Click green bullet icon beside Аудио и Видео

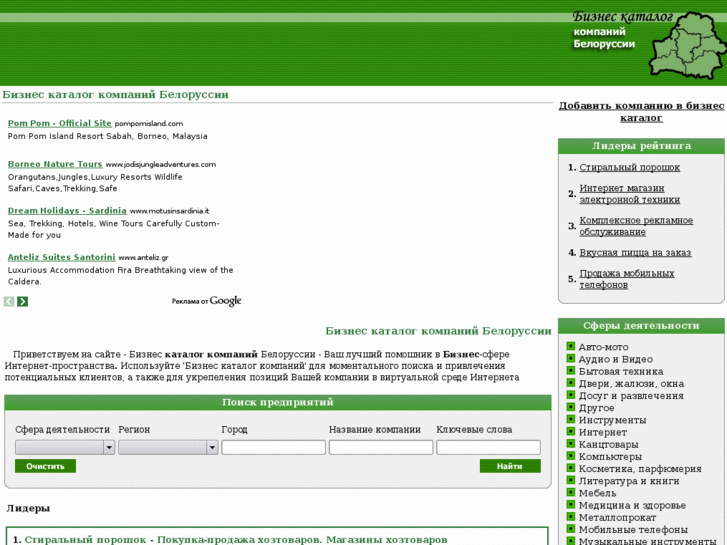point(571,359)
